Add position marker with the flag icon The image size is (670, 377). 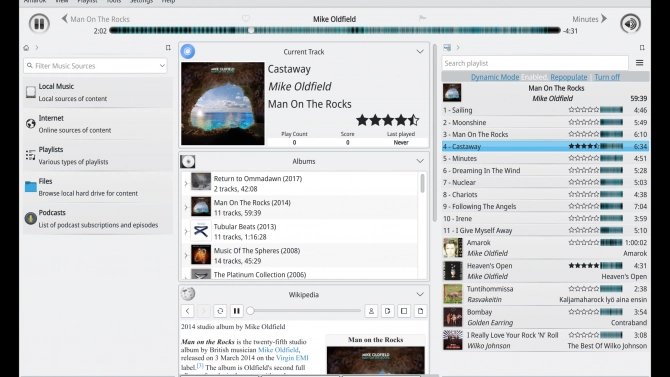[x=422, y=18]
